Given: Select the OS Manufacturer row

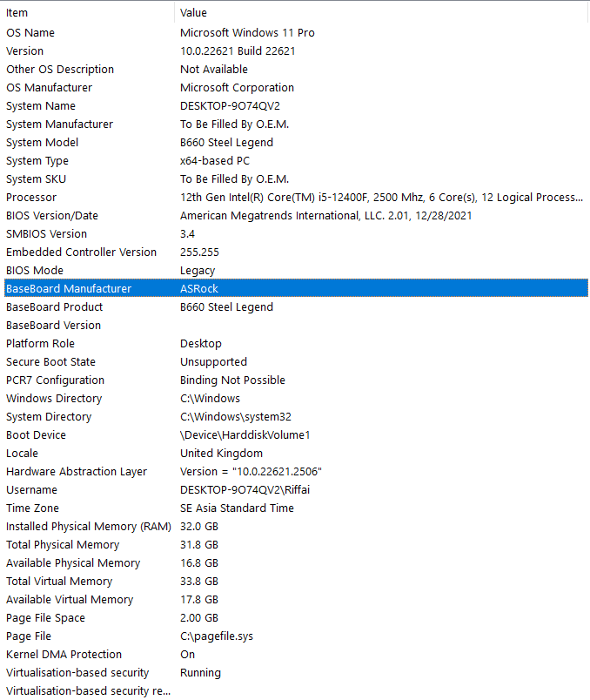Looking at the screenshot, I should pos(296,87).
